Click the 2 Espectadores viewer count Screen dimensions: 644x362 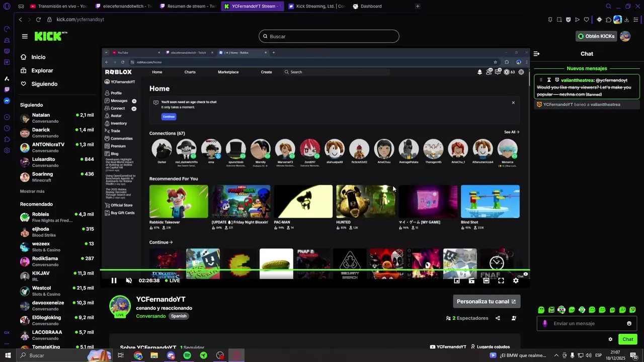[467, 318]
